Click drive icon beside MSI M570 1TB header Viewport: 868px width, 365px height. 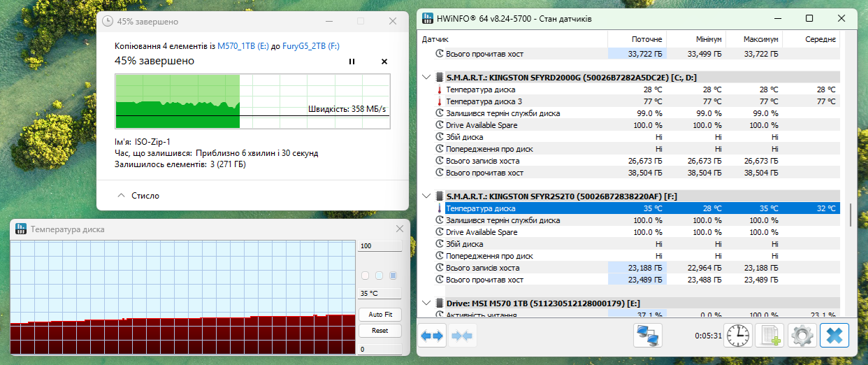coord(440,303)
